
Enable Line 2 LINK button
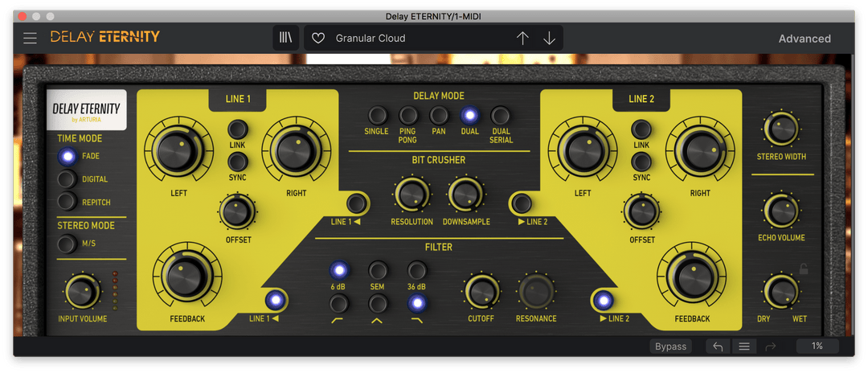pos(641,129)
